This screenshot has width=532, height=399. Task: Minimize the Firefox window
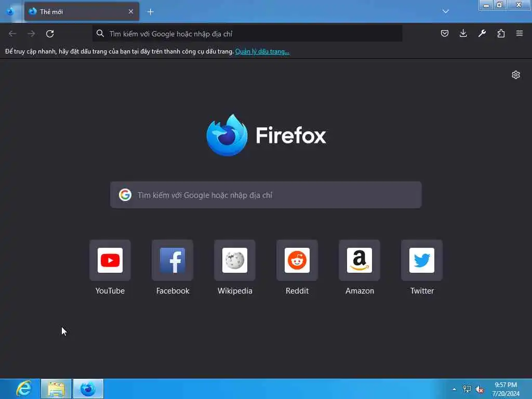tap(486, 5)
